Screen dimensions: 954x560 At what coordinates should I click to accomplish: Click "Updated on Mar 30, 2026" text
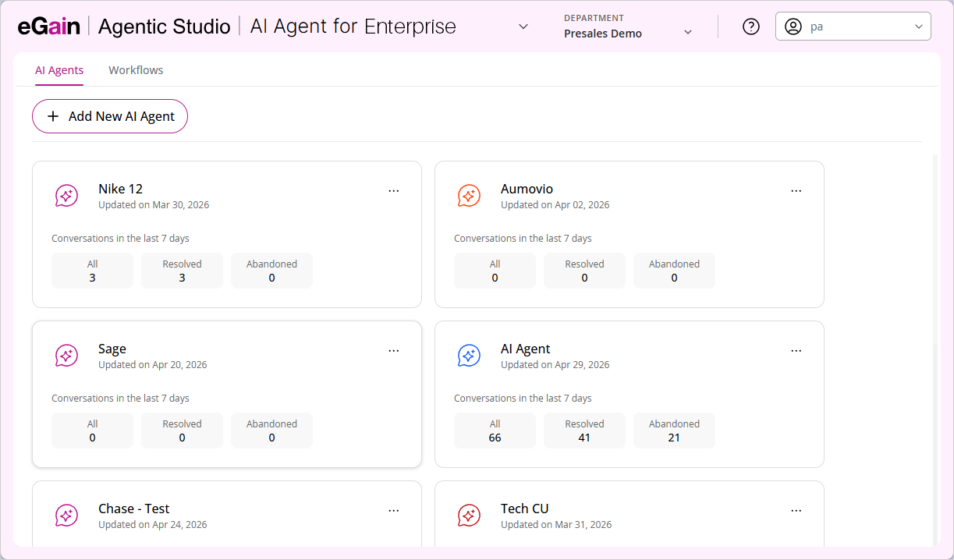coord(154,205)
